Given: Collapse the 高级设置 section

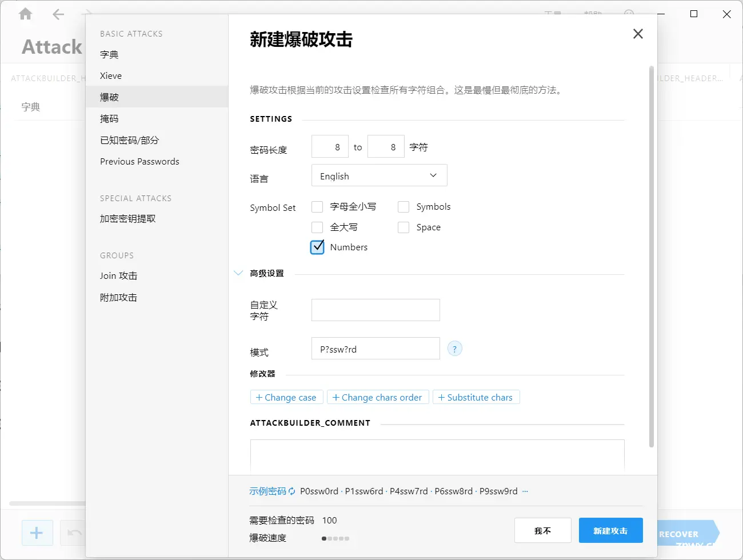Looking at the screenshot, I should pos(239,273).
